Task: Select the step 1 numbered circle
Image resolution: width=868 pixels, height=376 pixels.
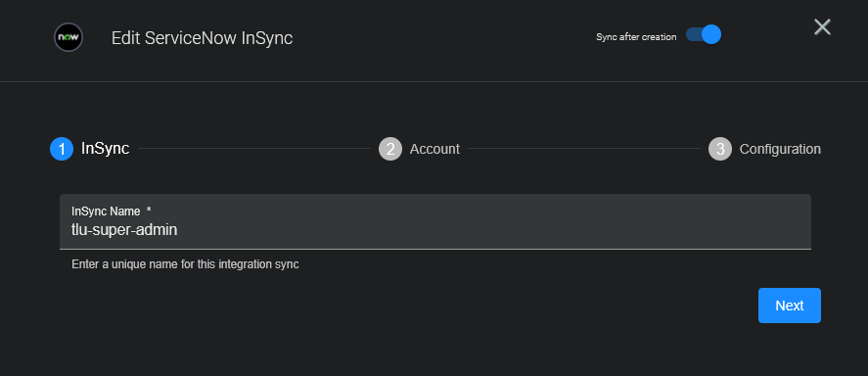Action: [62, 149]
